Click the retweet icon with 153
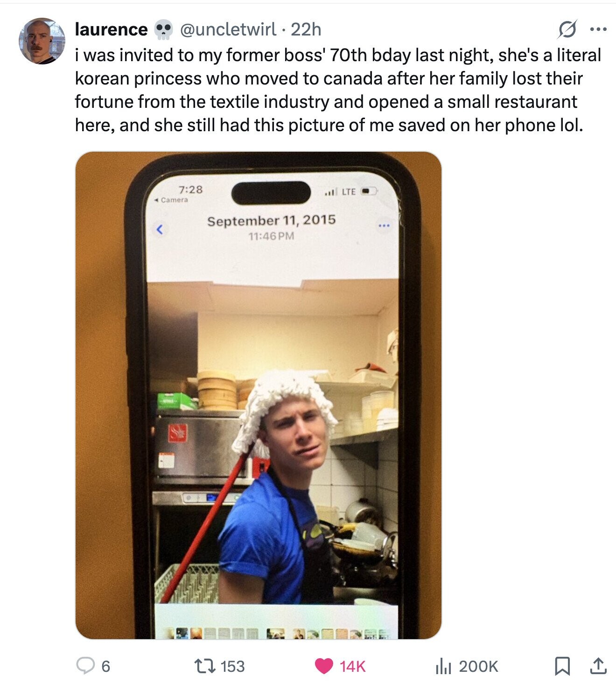616x690 pixels. [205, 666]
